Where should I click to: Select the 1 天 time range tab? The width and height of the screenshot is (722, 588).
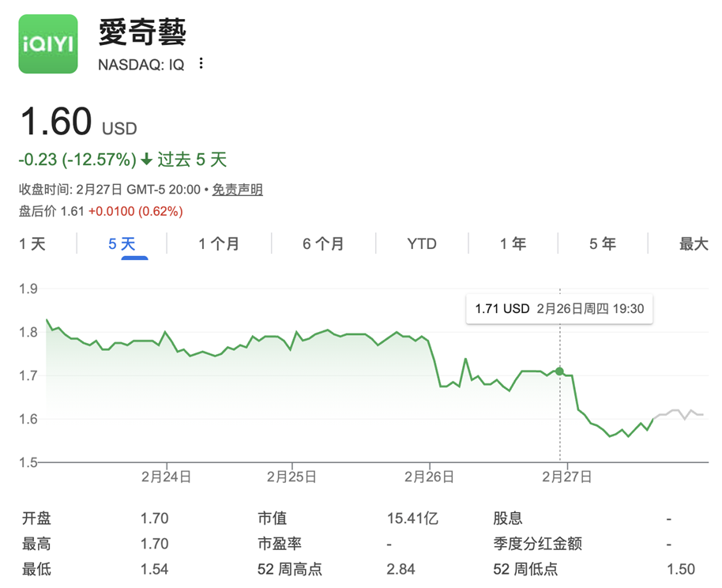click(32, 244)
